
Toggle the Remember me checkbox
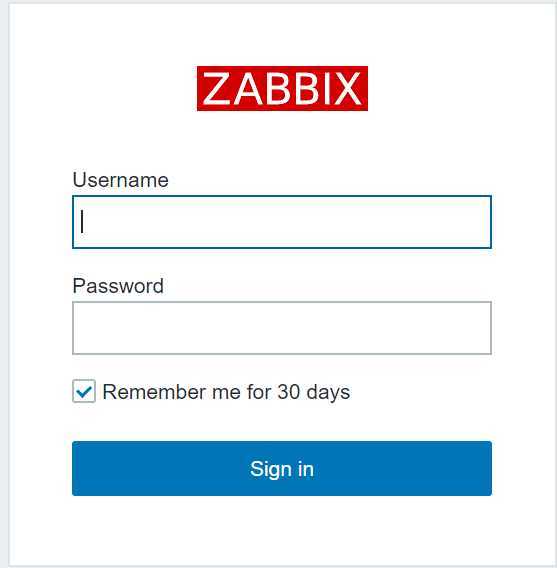[84, 391]
